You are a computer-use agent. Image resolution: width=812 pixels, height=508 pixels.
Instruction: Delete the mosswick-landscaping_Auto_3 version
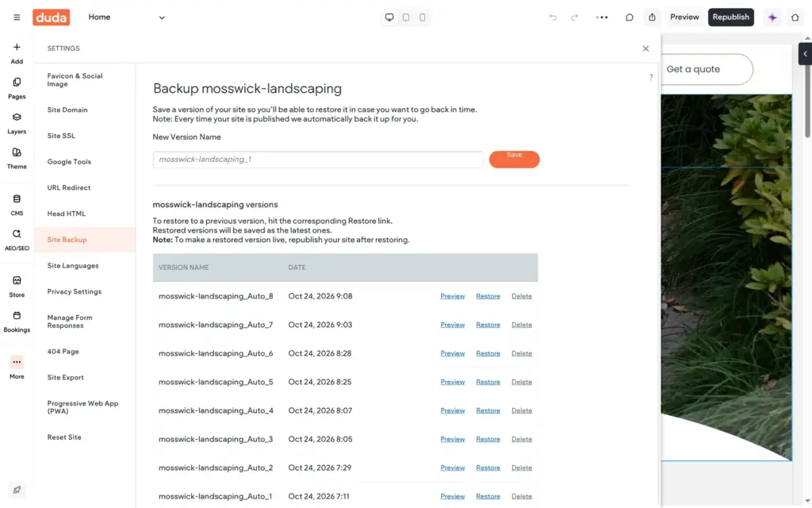tap(522, 438)
